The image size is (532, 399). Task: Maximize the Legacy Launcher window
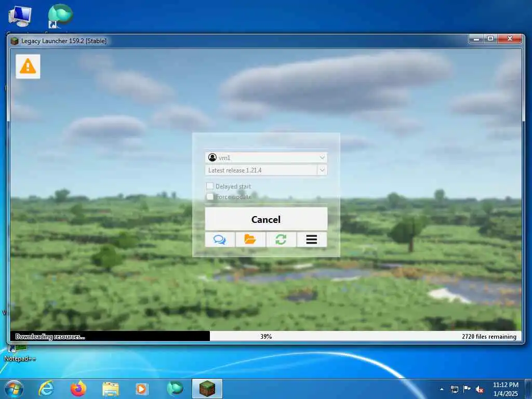coord(490,39)
